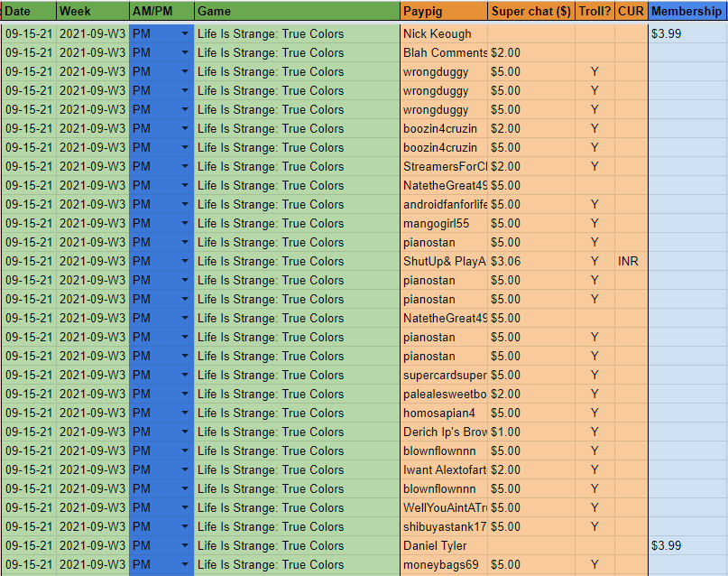Select the week cell in Daniel Tyler row
The width and height of the screenshot is (728, 576).
click(x=92, y=546)
